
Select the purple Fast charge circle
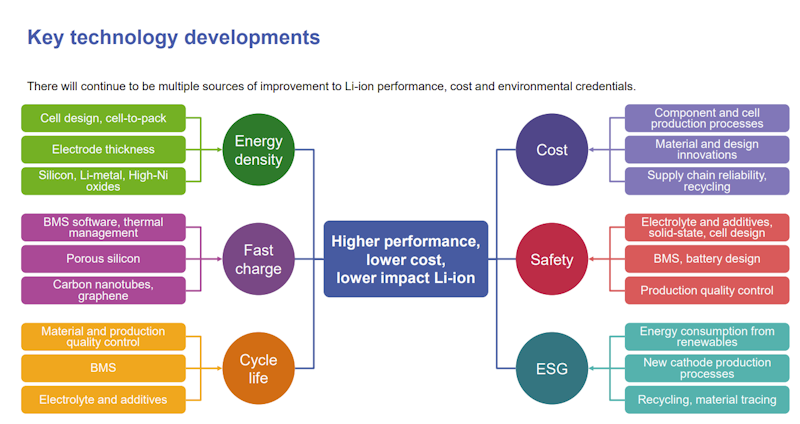[258, 259]
